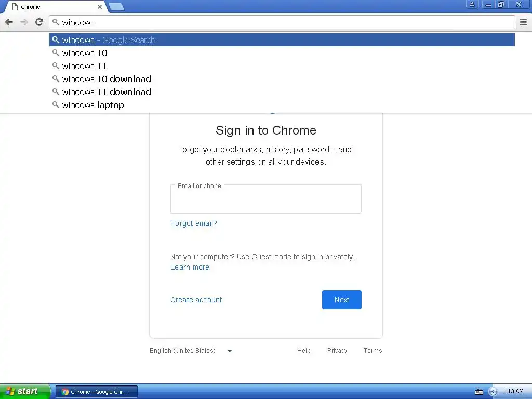The width and height of the screenshot is (532, 399).
Task: Pick 'windows laptop' suggestion
Action: pos(282,105)
